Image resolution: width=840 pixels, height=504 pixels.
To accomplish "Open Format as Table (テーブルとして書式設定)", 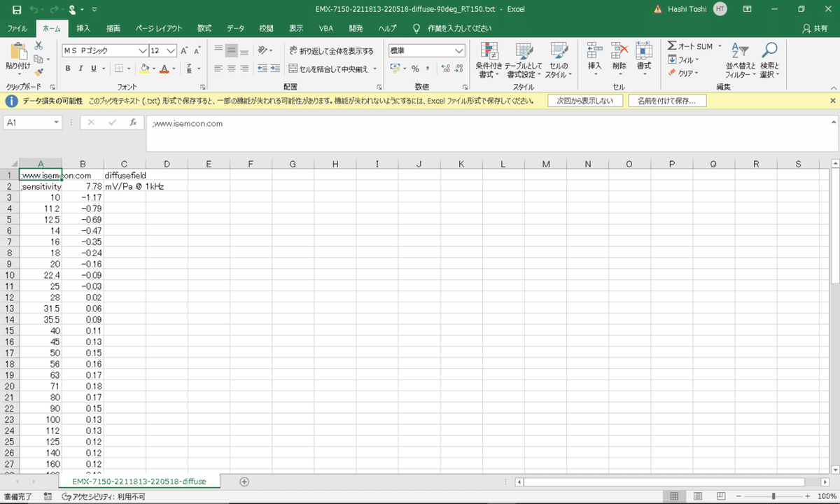I will [524, 60].
